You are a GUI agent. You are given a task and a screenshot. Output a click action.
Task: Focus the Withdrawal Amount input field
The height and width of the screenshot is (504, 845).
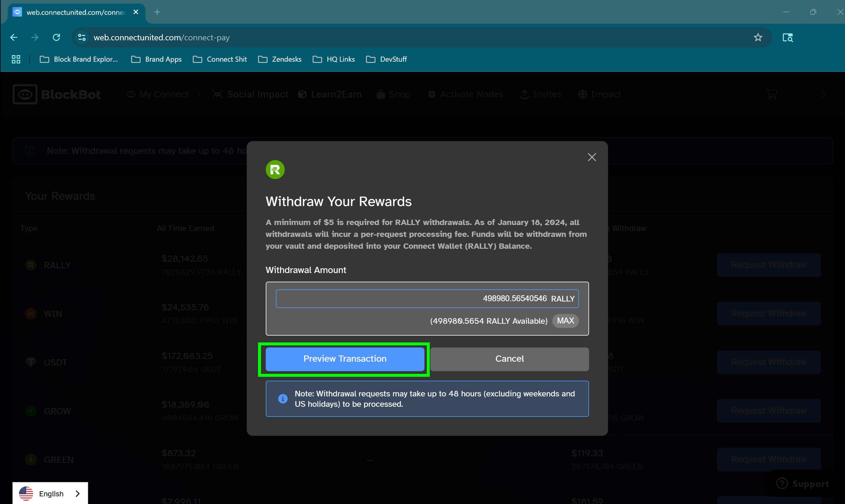pos(427,299)
